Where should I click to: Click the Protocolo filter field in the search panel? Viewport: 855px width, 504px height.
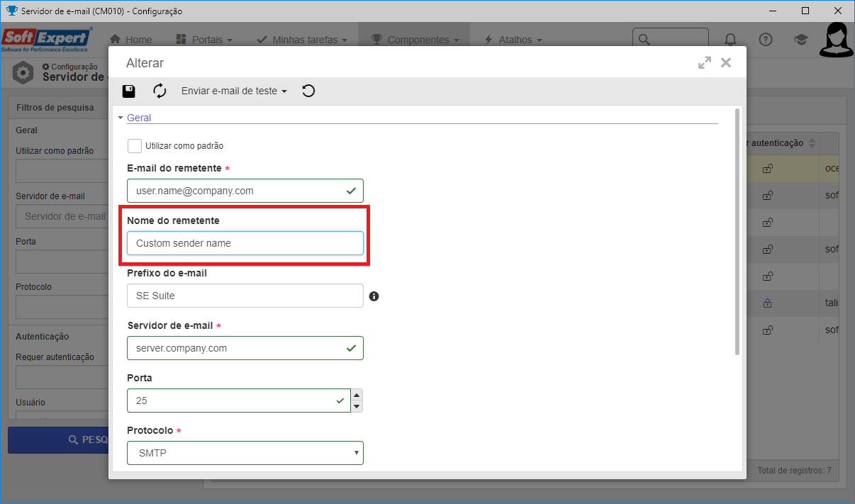62,307
